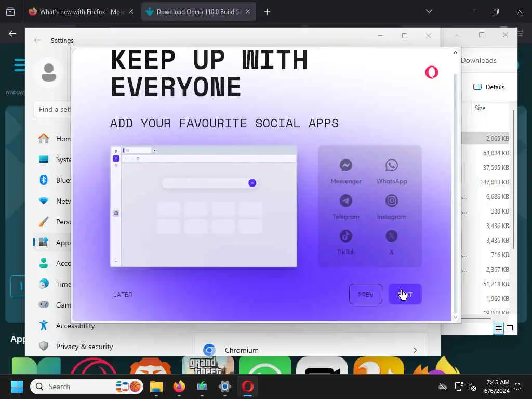Click the muted volume tray icon
Screen dimensions: 532x399
(x=472, y=387)
